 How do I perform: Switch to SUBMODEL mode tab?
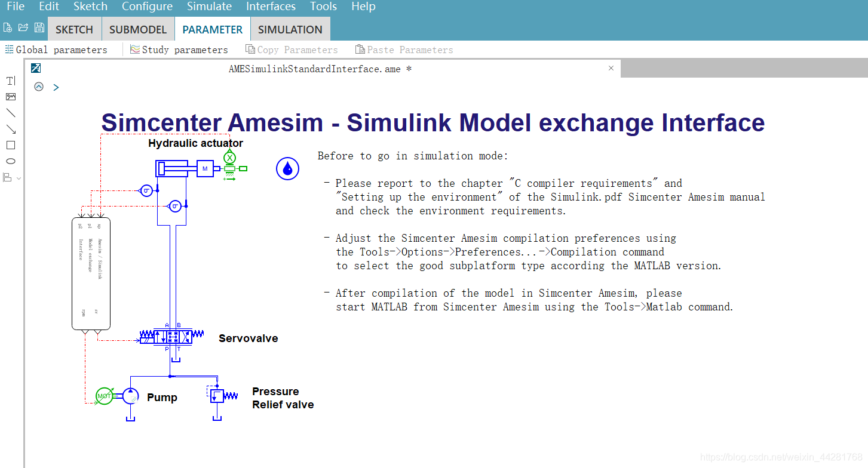tap(138, 29)
